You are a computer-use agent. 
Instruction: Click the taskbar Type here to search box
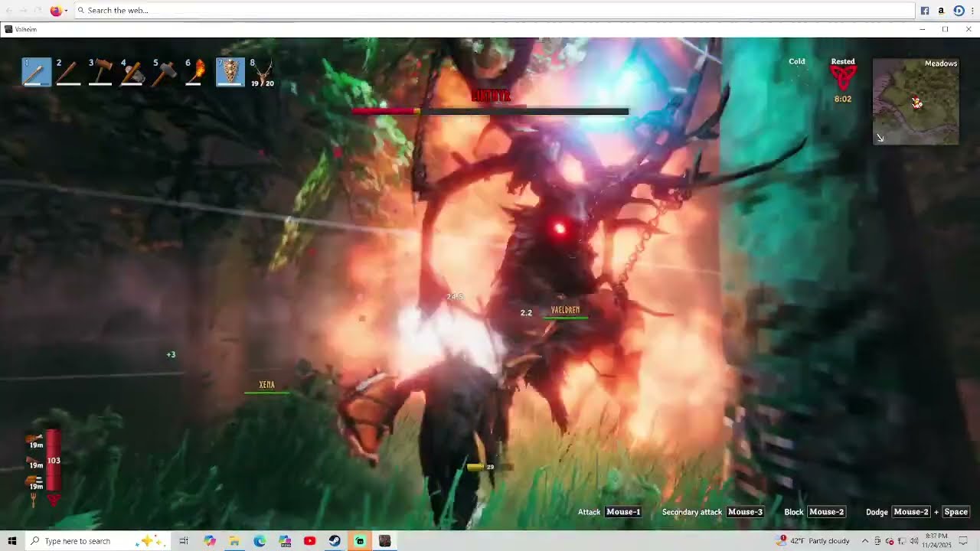[x=97, y=541]
